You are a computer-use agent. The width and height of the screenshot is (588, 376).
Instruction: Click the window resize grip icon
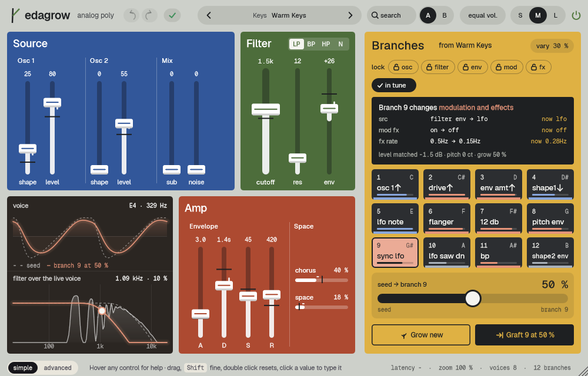pyautogui.click(x=582, y=370)
